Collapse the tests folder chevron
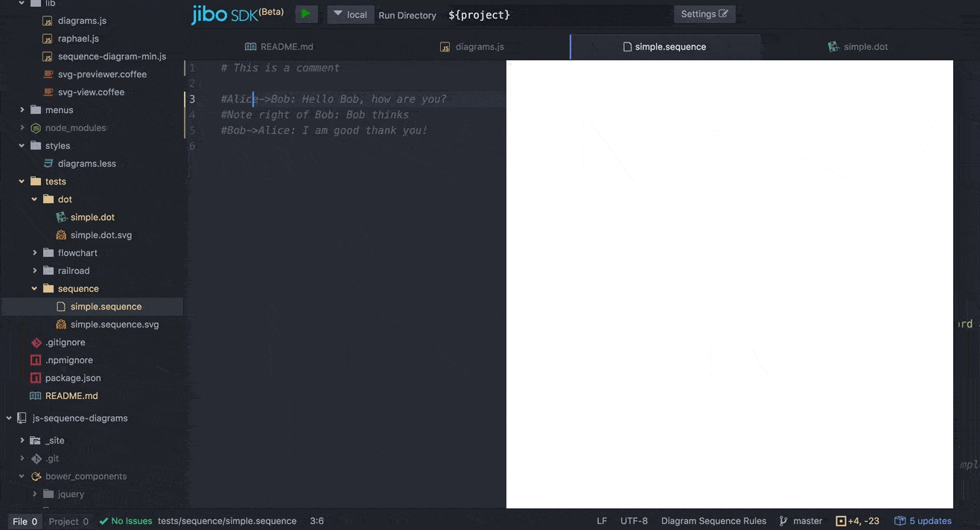This screenshot has width=980, height=530. click(x=22, y=182)
